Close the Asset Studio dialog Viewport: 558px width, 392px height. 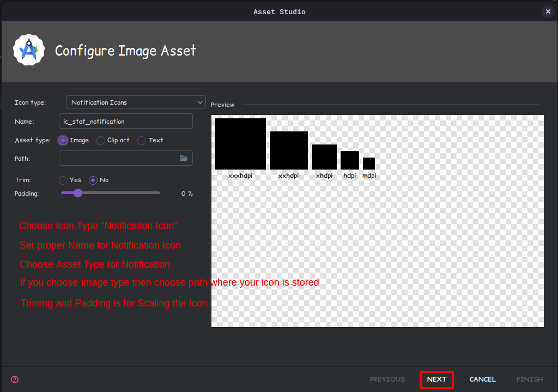click(x=548, y=11)
